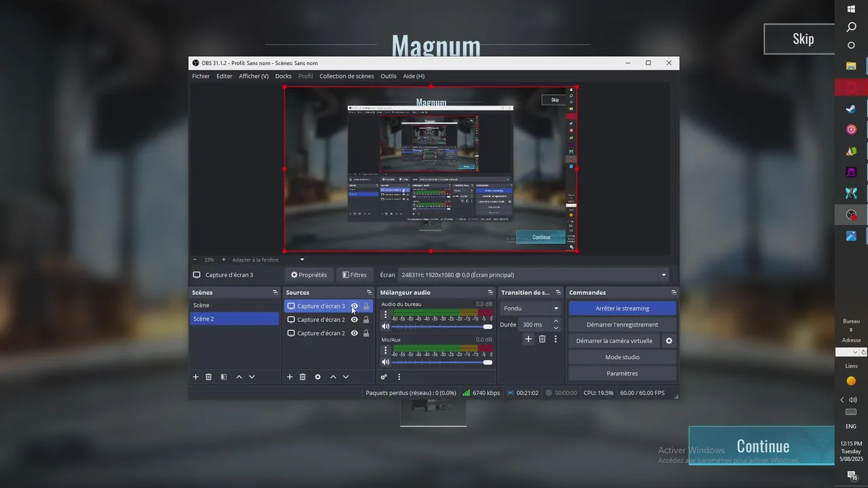
Task: Adjust Mic/Aux volume slider
Action: coord(442,362)
